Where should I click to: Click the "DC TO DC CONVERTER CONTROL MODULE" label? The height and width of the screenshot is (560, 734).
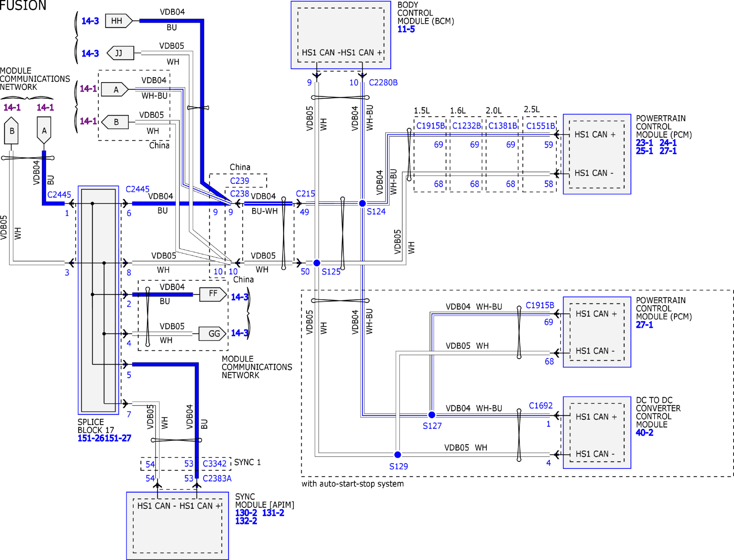pos(658,413)
